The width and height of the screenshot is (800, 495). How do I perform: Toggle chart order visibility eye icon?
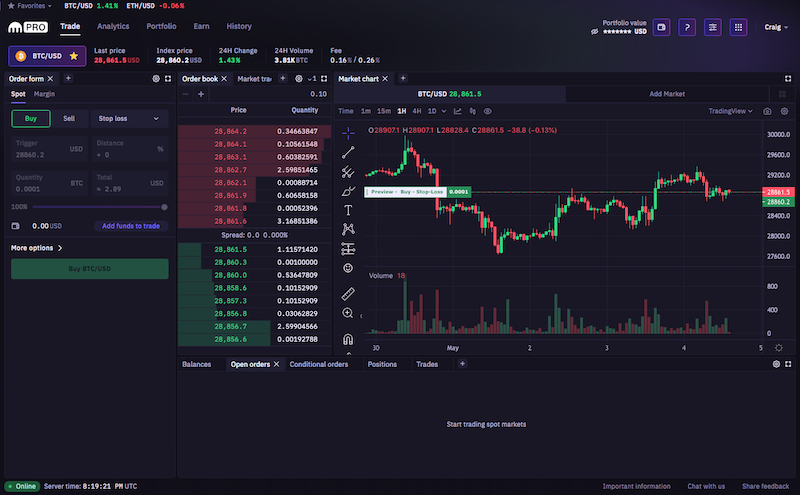488,111
